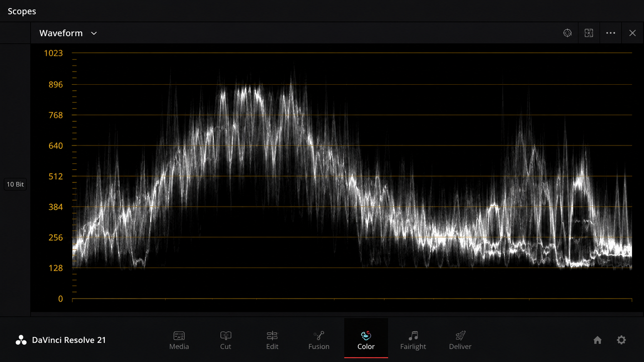
Task: Click the 0 scale label
Action: point(60,299)
